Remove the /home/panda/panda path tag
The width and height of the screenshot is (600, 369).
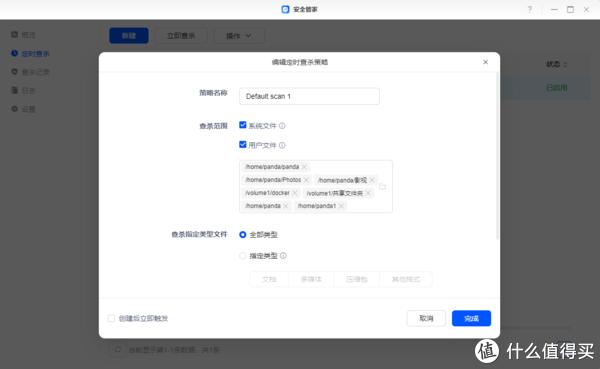pos(305,167)
